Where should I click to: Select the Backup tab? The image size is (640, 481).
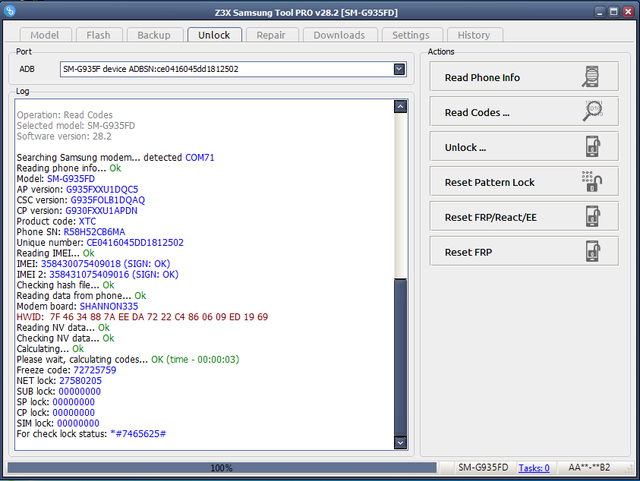click(154, 35)
